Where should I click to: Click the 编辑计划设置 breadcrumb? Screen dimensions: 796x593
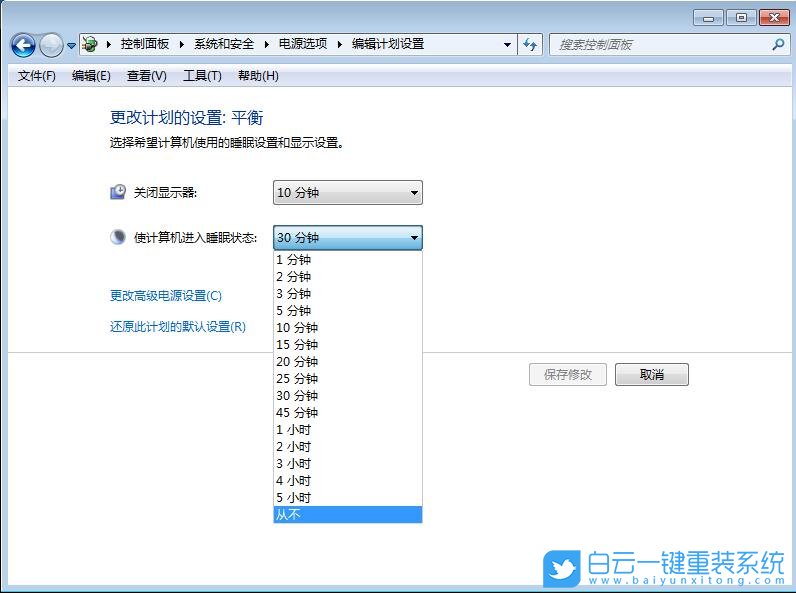pos(388,44)
